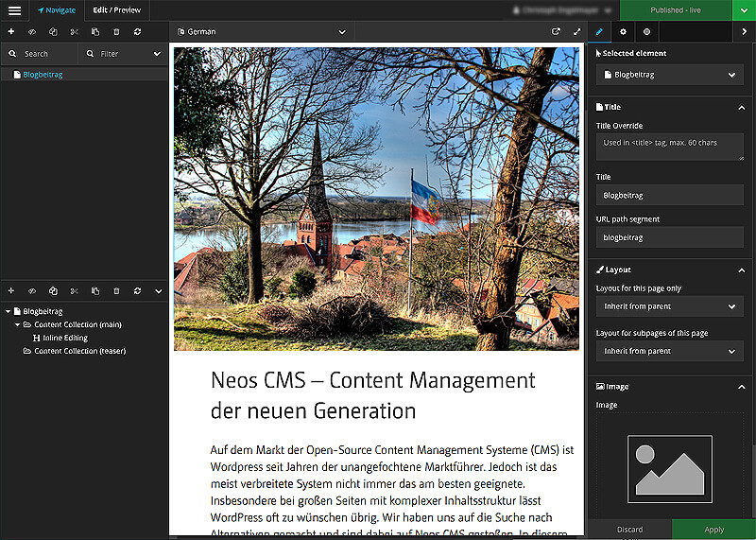The width and height of the screenshot is (756, 540).
Task: Cut the page with the scissors icon in the top toolbar
Action: click(75, 32)
